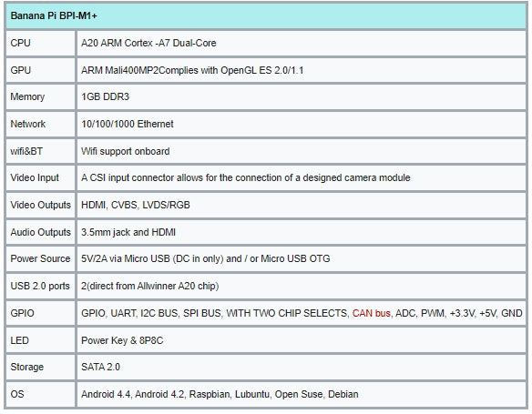Click the OS row label
Viewport: 532px width, 414px height.
click(x=17, y=394)
